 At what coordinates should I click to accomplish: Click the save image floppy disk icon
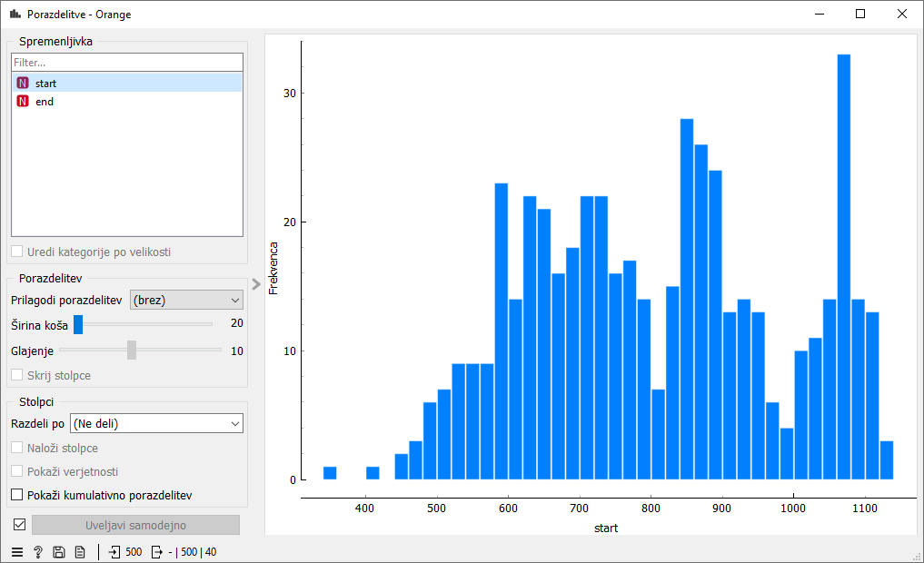[59, 552]
